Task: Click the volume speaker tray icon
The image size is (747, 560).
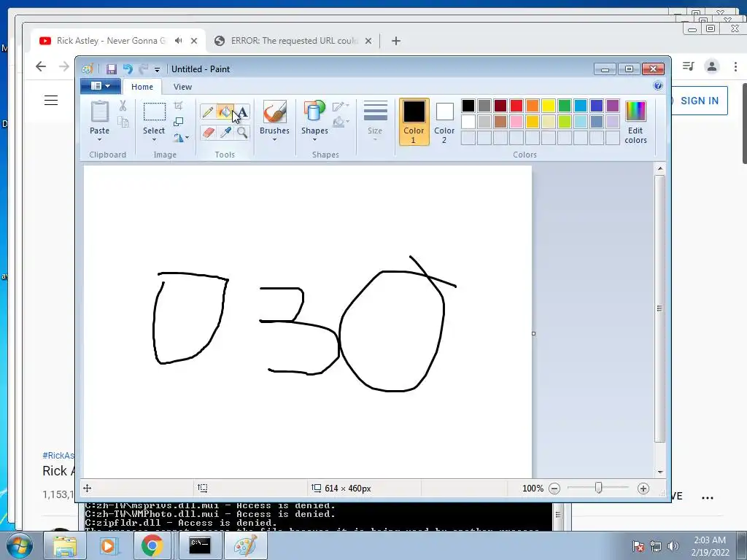Action: [673, 546]
